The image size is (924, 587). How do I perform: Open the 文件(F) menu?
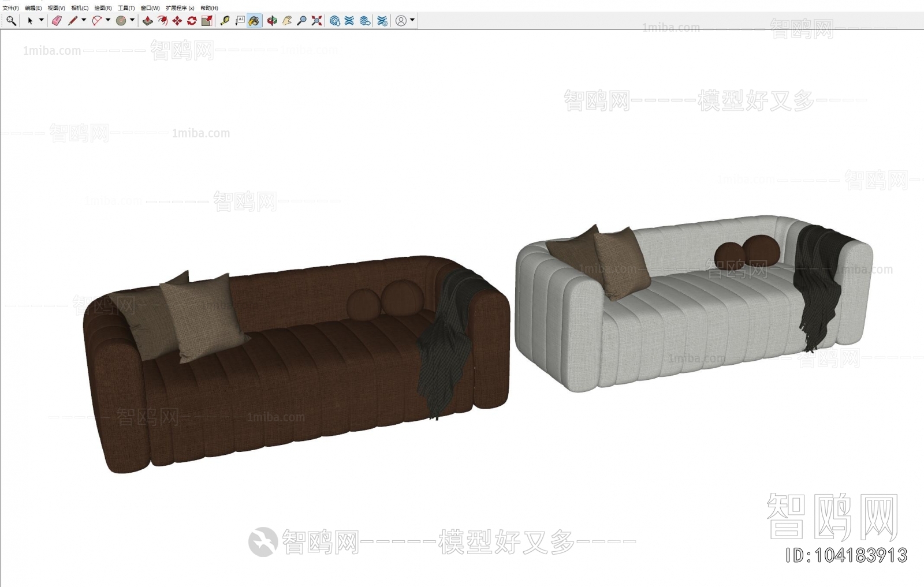pos(10,8)
